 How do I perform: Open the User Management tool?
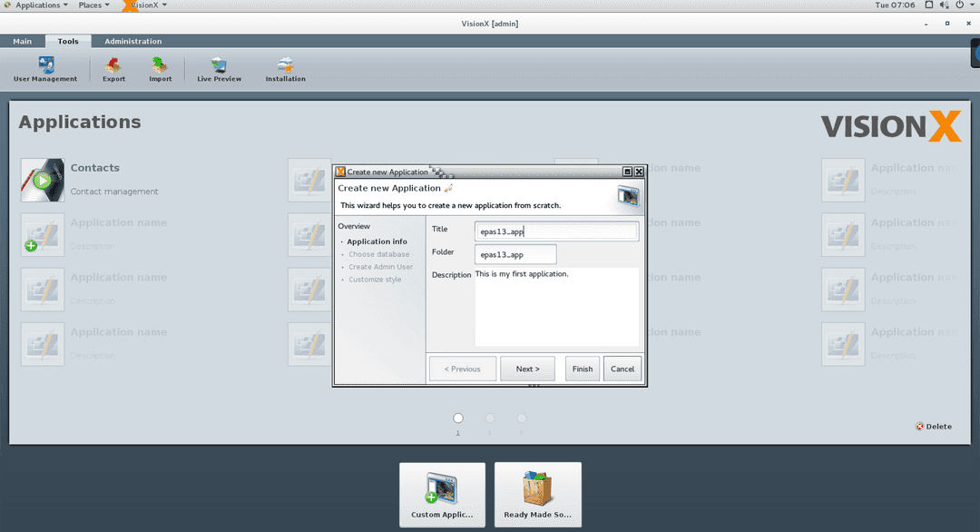44,68
